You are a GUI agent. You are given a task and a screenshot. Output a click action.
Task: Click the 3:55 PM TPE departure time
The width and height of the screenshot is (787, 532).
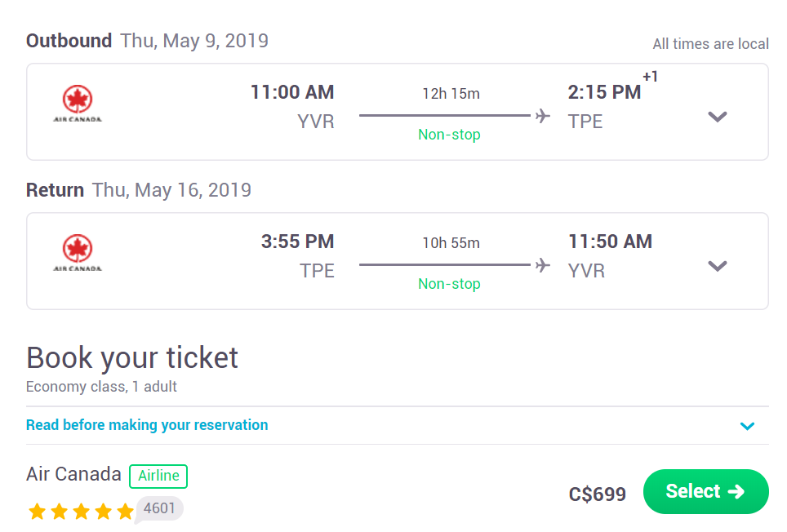(x=298, y=242)
